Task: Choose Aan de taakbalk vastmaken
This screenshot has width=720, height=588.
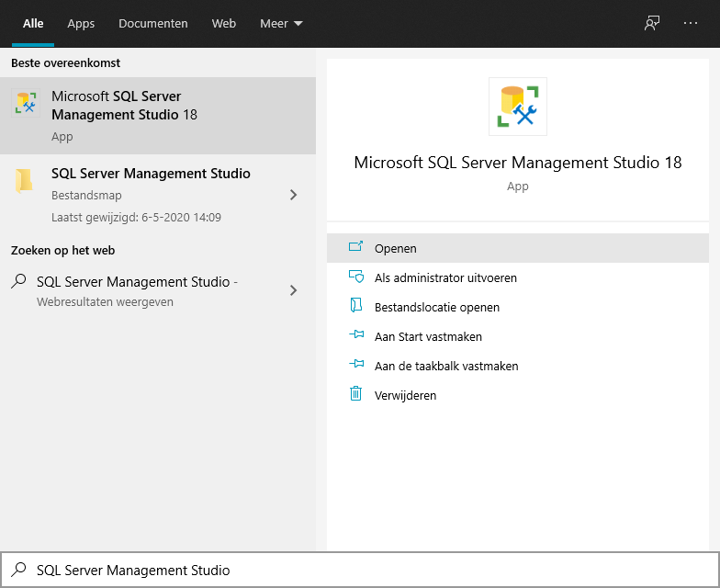Action: click(x=518, y=366)
